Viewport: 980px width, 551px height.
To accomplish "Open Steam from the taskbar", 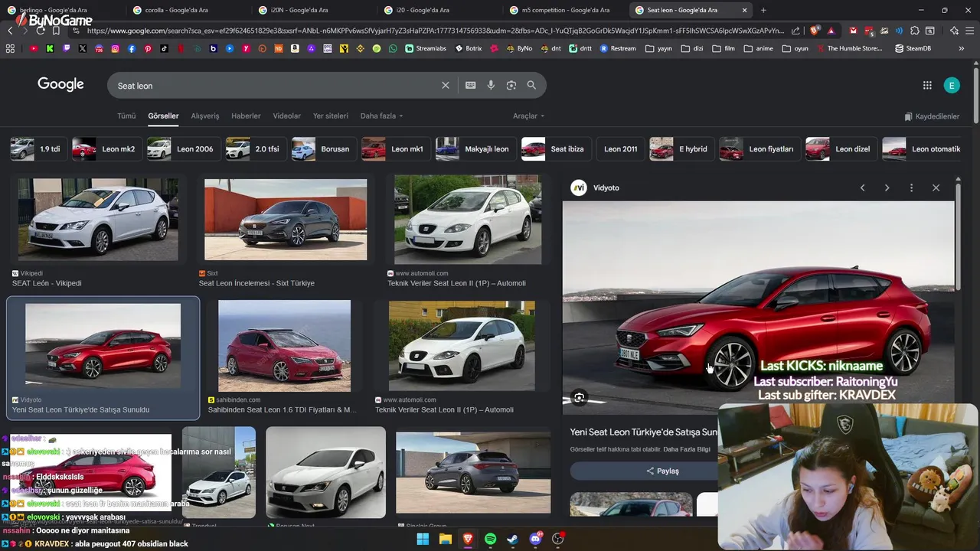I will [513, 539].
